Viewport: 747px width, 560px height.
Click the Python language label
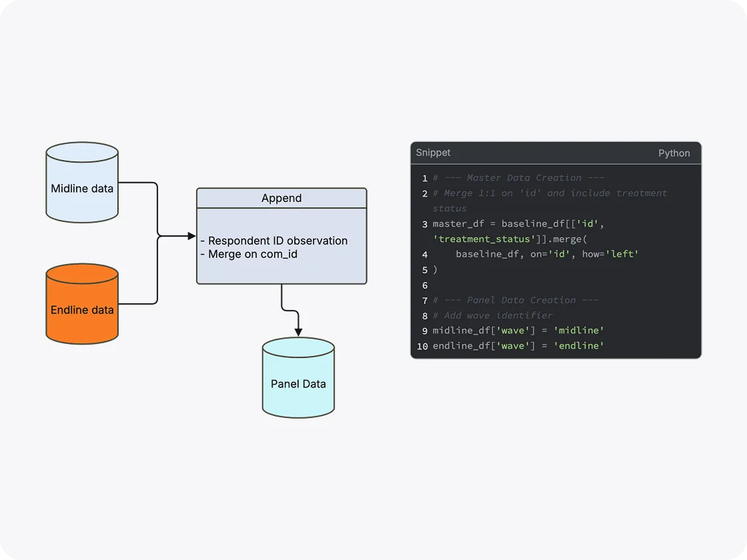(x=674, y=153)
